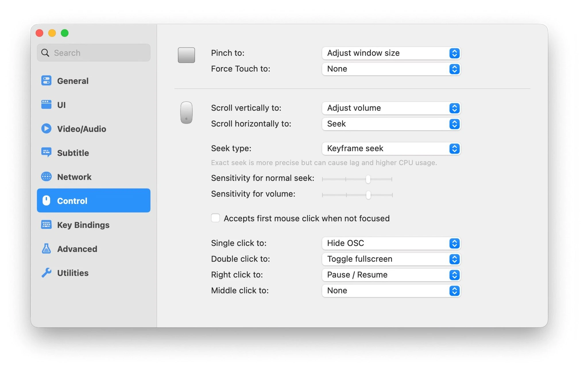The image size is (588, 374).
Task: Click the green zoom window button
Action: click(65, 33)
